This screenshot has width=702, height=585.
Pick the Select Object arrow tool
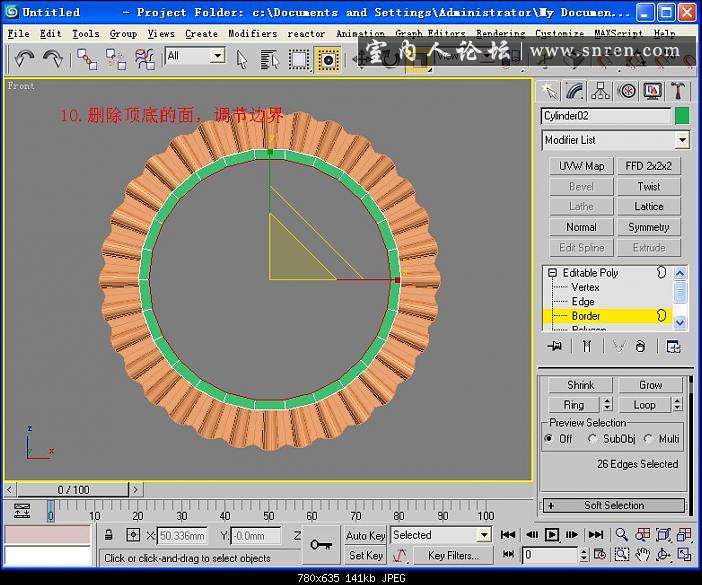[x=242, y=60]
